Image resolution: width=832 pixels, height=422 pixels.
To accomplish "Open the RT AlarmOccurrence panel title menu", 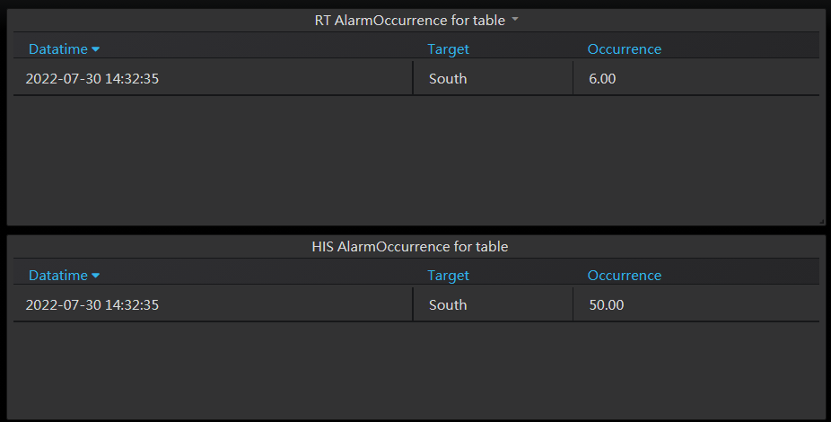I will pyautogui.click(x=409, y=20).
